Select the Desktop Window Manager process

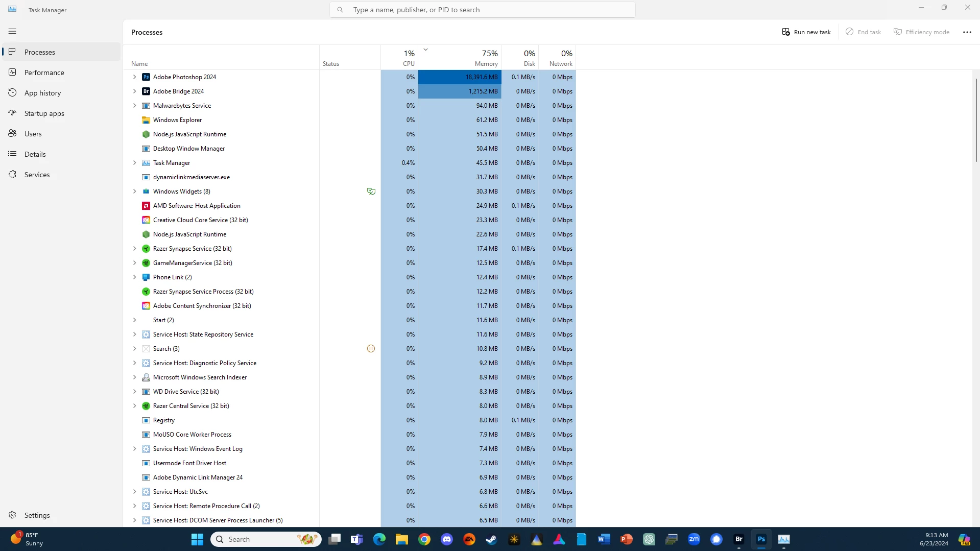[x=349, y=149]
